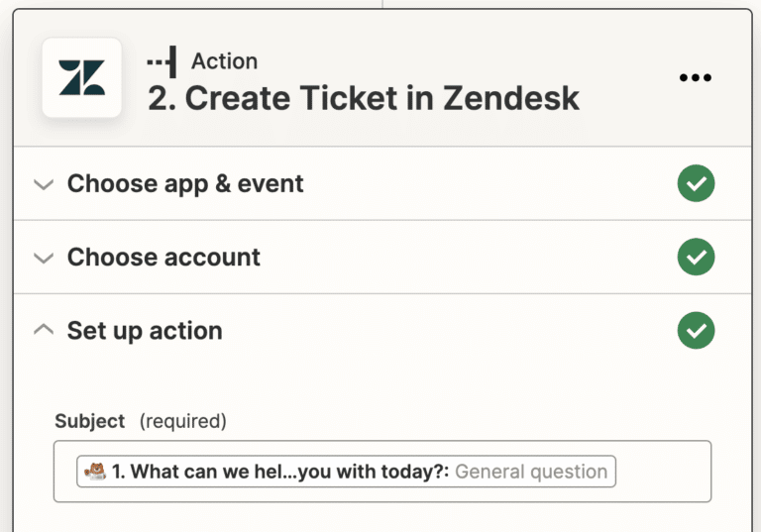
Task: Click the green checkmark for Choose app & event
Action: coord(696,184)
